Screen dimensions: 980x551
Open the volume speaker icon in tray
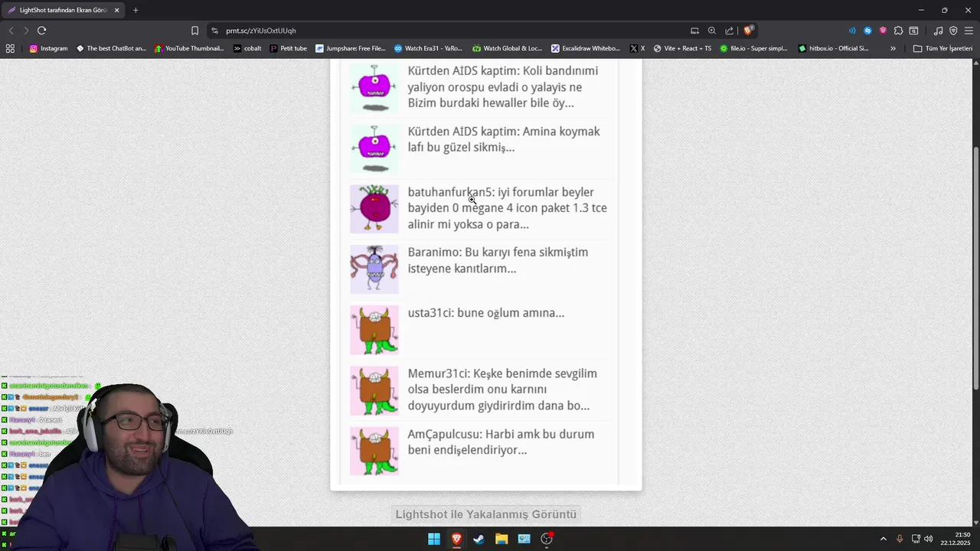point(929,539)
